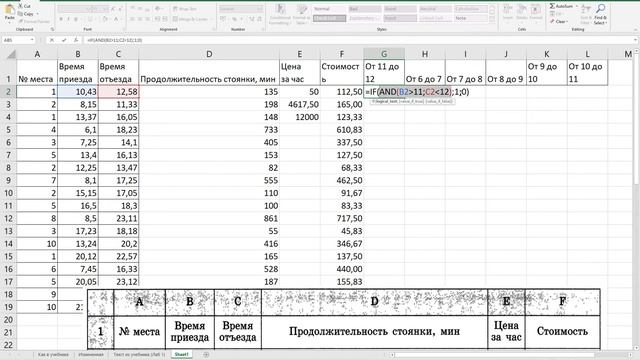Open the Copy options dropdown arrow
Screen dimensions: 640x360
pos(38,14)
